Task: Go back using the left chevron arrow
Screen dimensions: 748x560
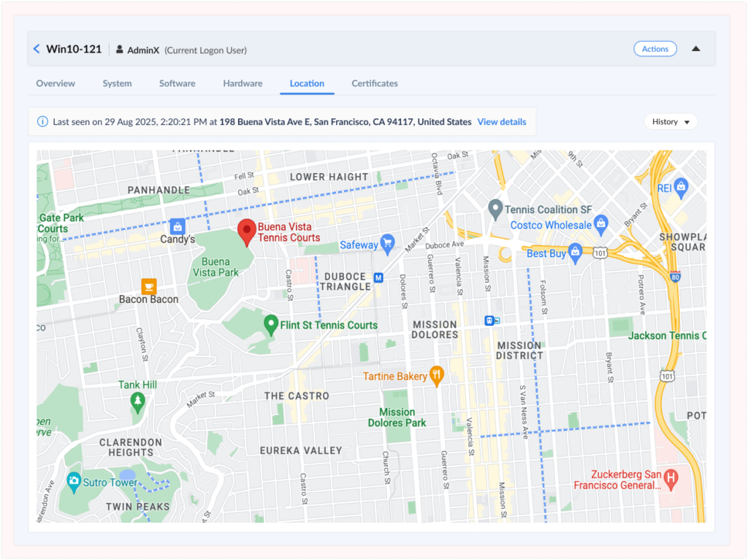Action: 37,49
